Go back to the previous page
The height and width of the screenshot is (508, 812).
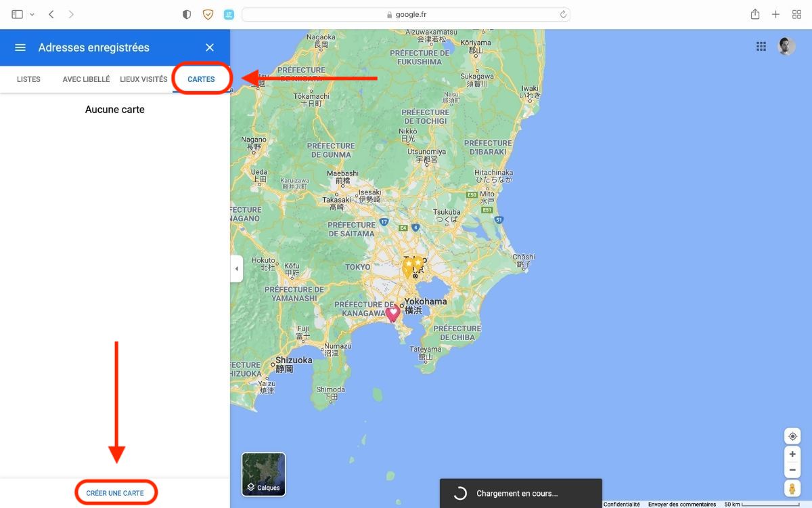(51, 14)
